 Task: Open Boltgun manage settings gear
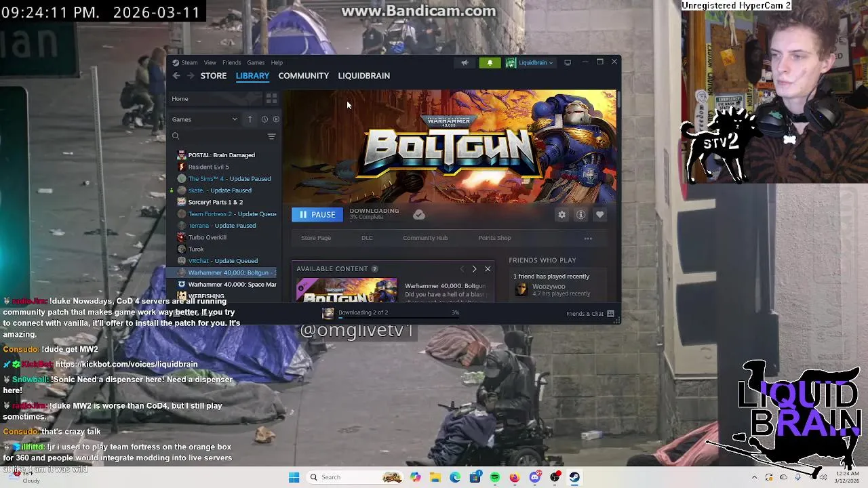[x=561, y=215]
